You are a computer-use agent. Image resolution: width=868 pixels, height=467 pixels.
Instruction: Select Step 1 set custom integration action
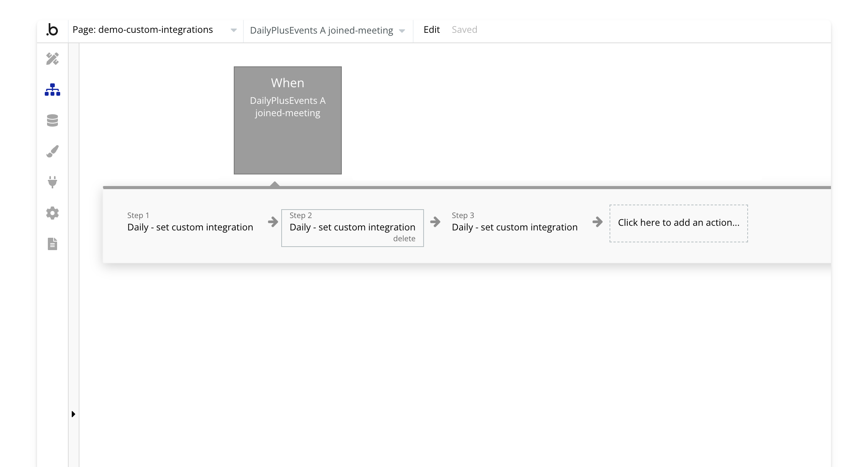click(x=190, y=222)
